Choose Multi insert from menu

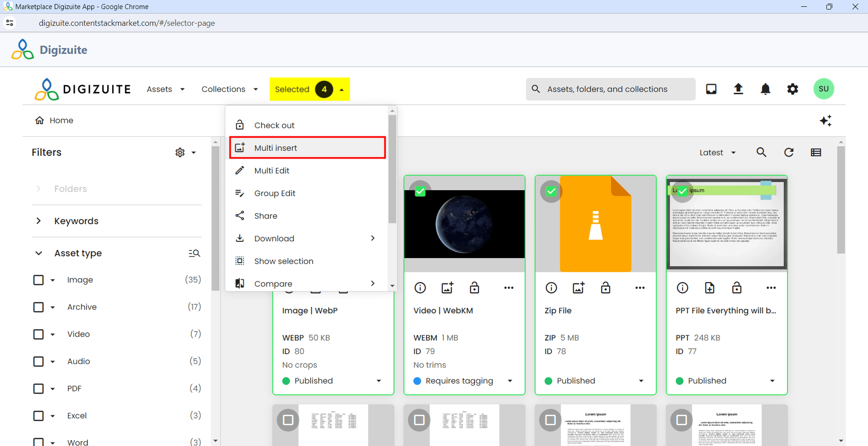[307, 148]
